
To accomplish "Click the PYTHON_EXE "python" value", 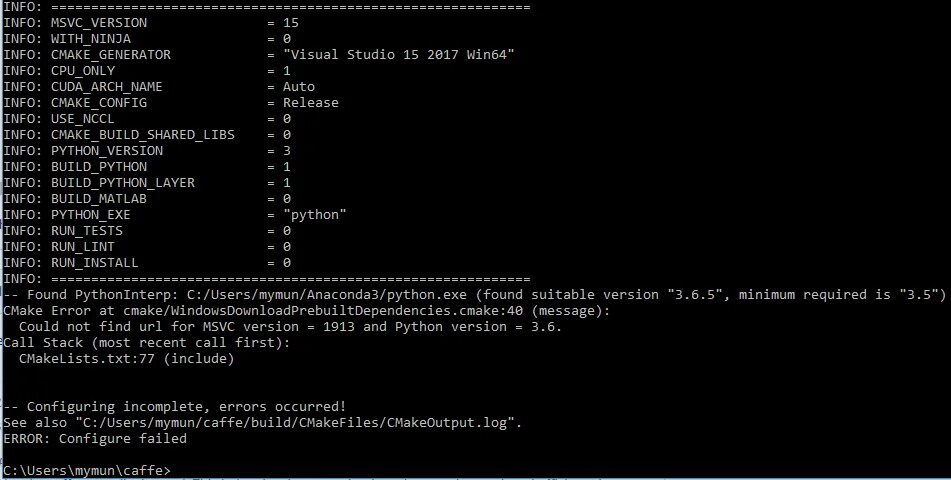I will 315,215.
